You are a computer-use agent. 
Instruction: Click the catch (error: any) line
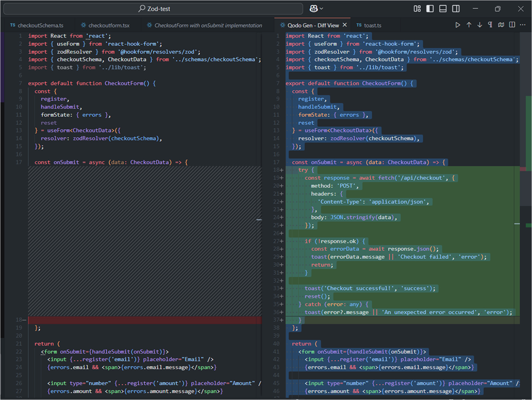[x=333, y=304]
